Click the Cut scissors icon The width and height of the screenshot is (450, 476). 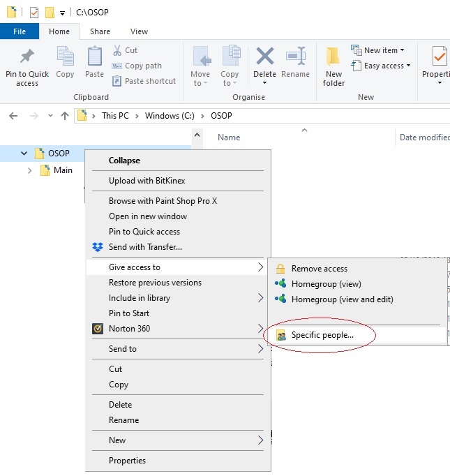[117, 50]
